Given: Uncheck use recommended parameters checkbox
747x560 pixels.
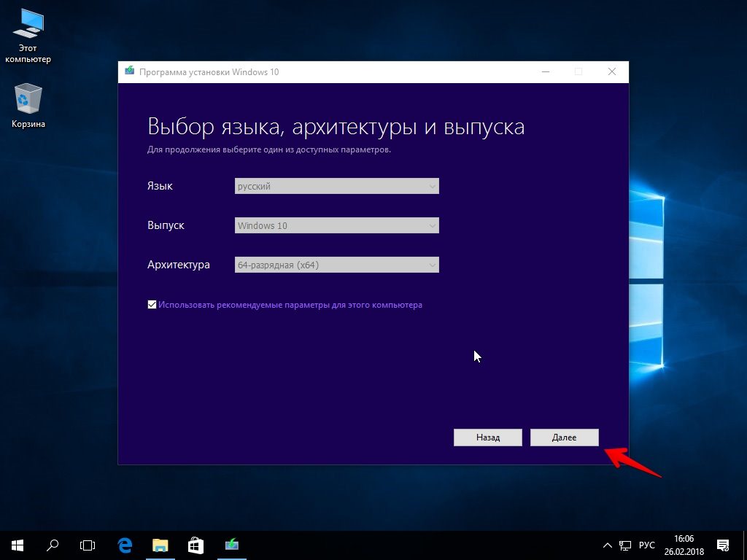Looking at the screenshot, I should point(152,305).
